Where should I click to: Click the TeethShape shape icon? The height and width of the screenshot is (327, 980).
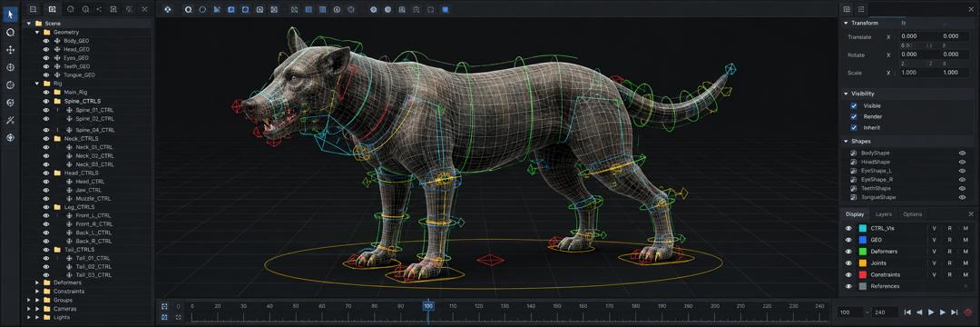tap(855, 188)
